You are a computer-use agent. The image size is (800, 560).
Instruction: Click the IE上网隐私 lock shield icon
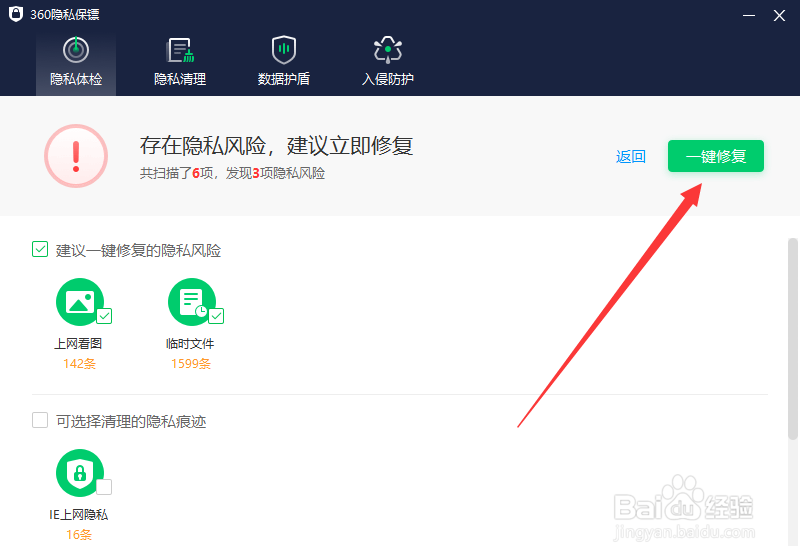click(80, 473)
